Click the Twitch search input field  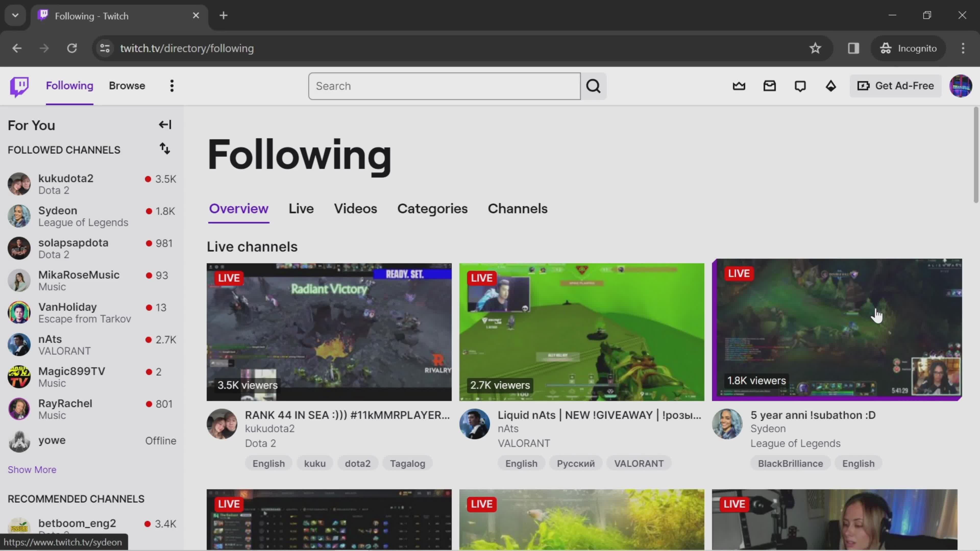click(x=444, y=85)
